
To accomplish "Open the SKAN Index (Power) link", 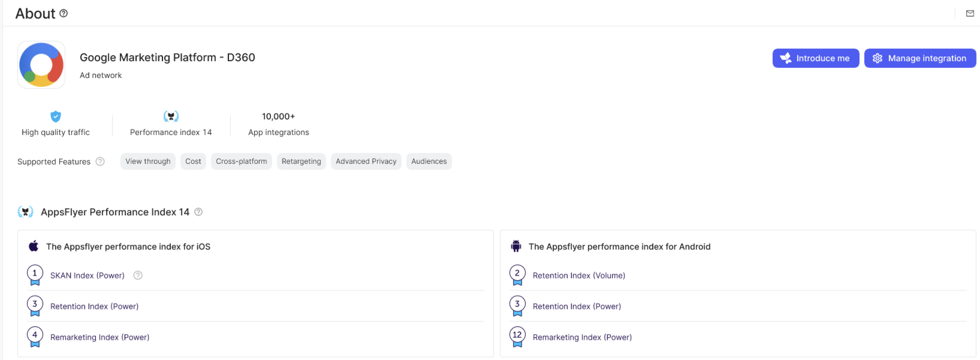I will (x=88, y=275).
